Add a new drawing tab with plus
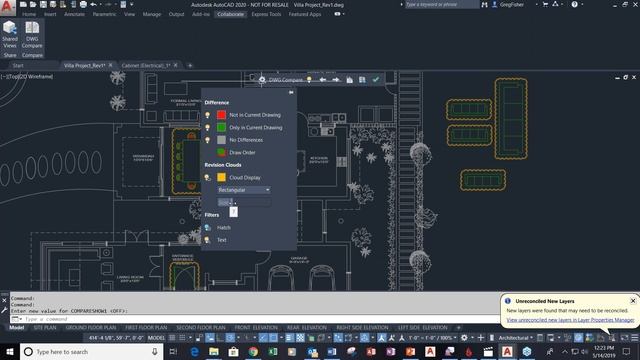This screenshot has width=640, height=360. [190, 65]
